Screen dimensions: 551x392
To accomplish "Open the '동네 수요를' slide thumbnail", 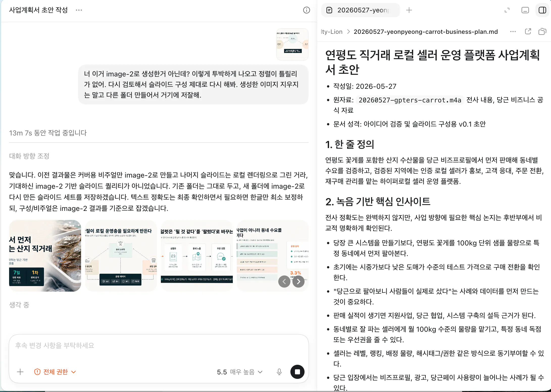I will pyautogui.click(x=272, y=256).
